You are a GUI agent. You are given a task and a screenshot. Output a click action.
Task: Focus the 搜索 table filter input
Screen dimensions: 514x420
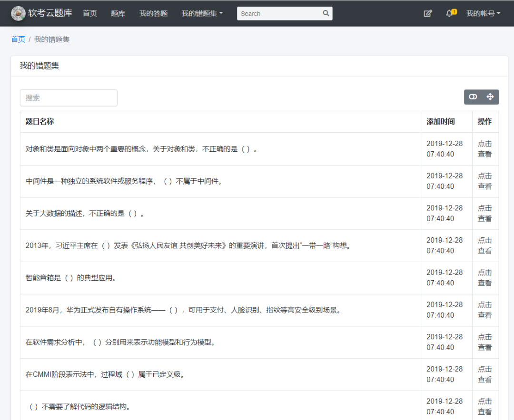coord(69,98)
